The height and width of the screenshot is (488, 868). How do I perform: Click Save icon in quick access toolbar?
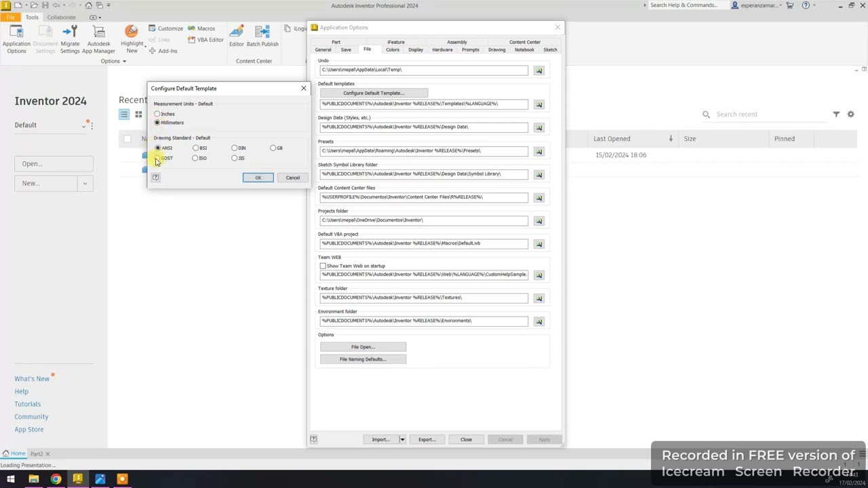click(x=45, y=5)
